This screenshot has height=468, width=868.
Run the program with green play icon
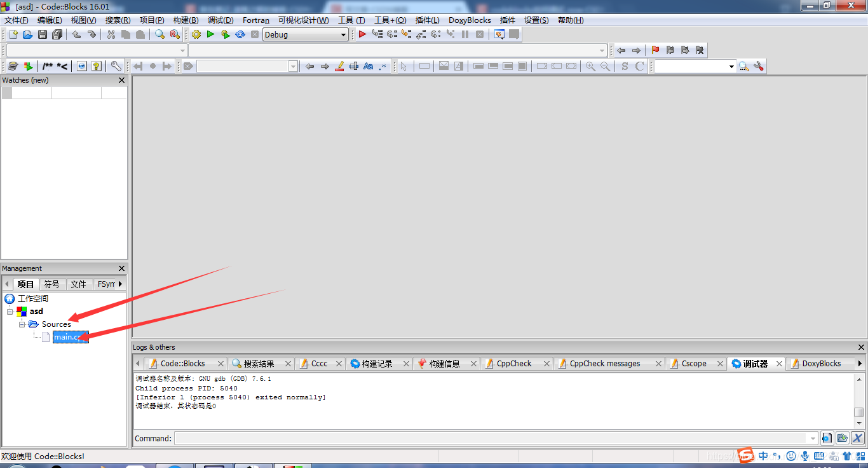(210, 34)
